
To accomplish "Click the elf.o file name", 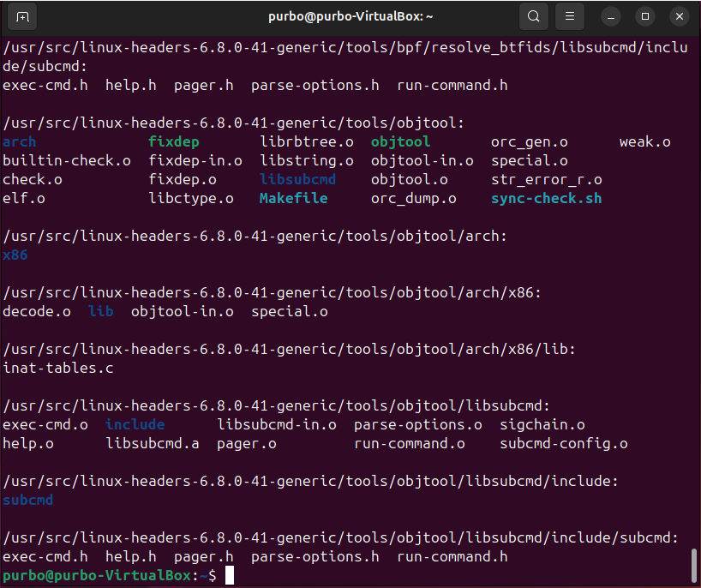I will point(24,198).
